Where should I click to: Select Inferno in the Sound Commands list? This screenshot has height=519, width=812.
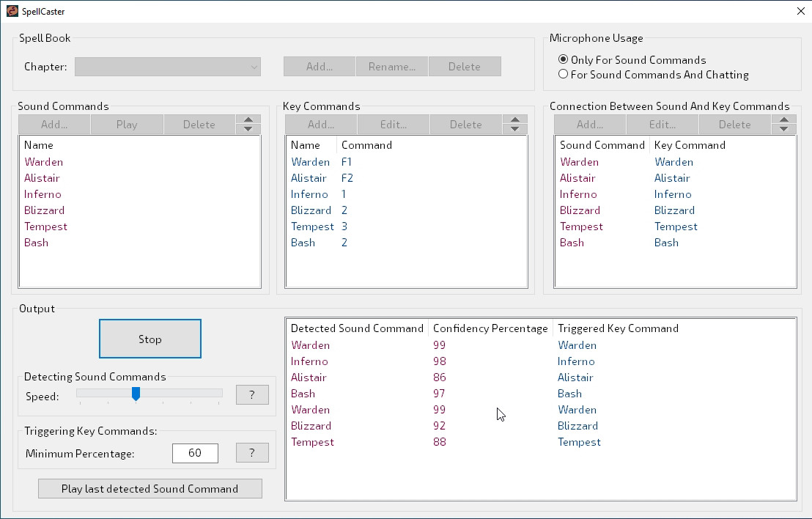pos(43,194)
